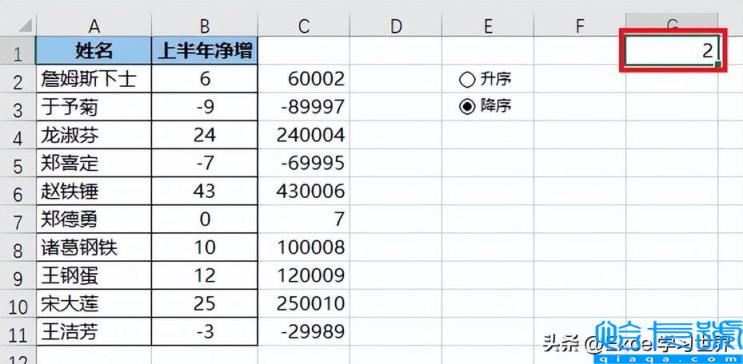Click name cell 宋大莲

[94, 304]
